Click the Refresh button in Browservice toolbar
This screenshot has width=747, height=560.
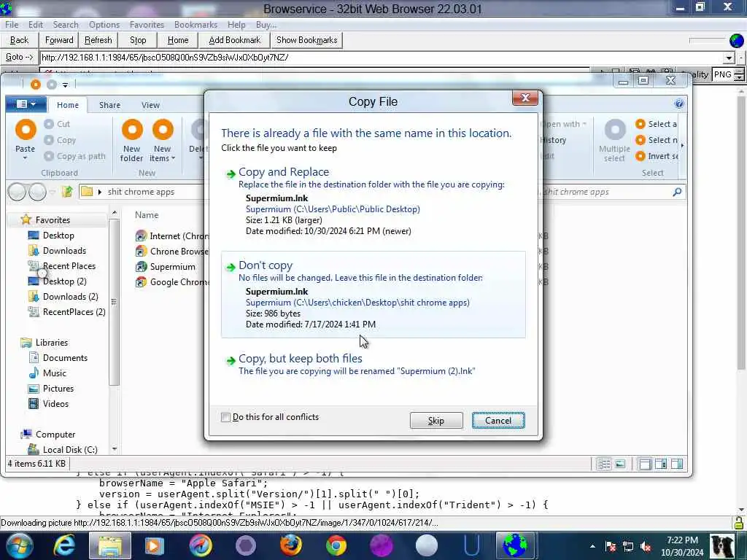coord(98,41)
